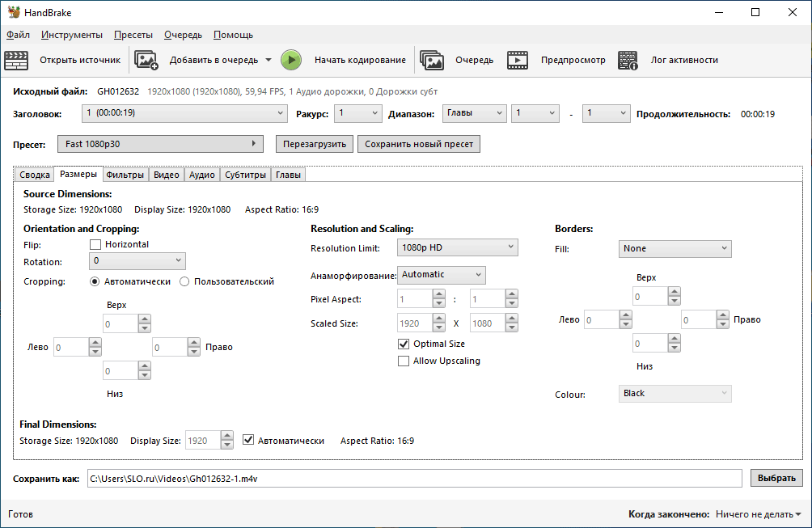Open the end chapter dropdown

click(606, 113)
